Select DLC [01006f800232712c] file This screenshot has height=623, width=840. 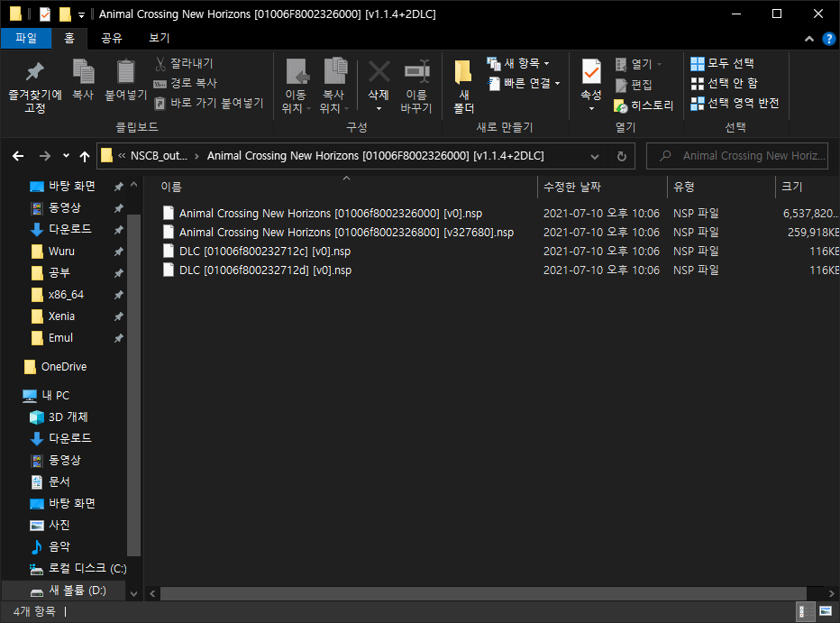[x=265, y=252]
